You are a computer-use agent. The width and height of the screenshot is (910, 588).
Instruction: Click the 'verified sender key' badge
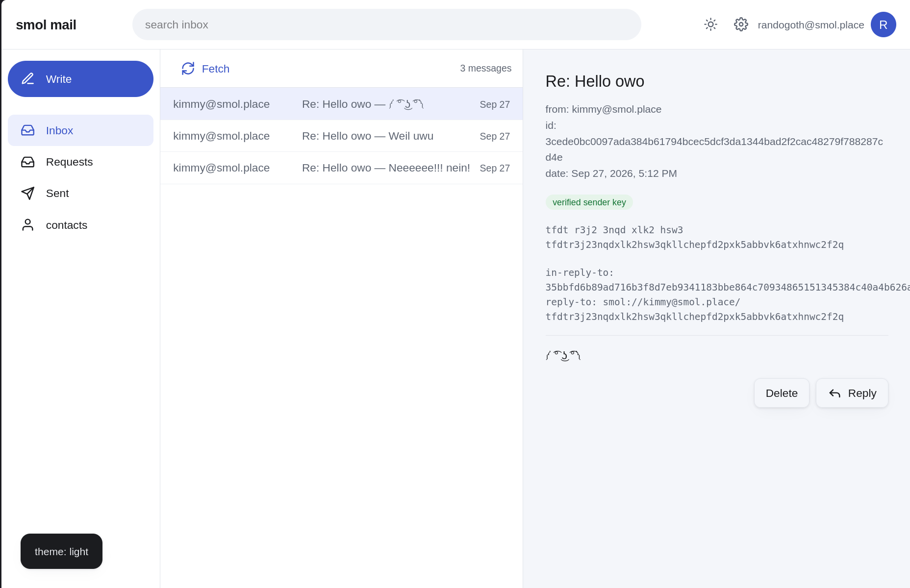tap(589, 202)
